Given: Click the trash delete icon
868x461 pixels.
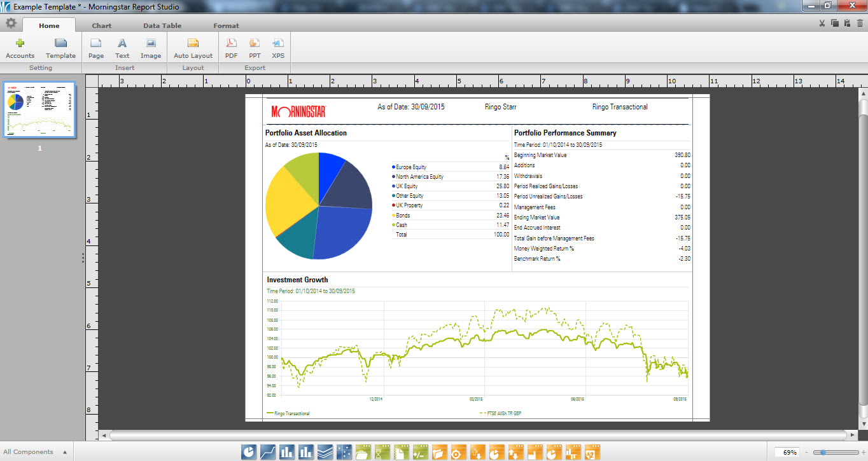Looking at the screenshot, I should 860,24.
